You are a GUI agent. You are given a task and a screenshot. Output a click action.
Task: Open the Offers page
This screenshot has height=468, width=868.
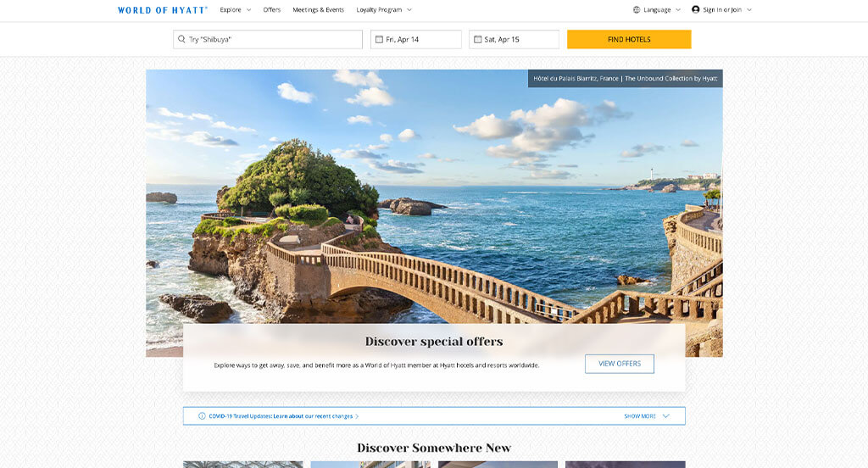coord(272,10)
